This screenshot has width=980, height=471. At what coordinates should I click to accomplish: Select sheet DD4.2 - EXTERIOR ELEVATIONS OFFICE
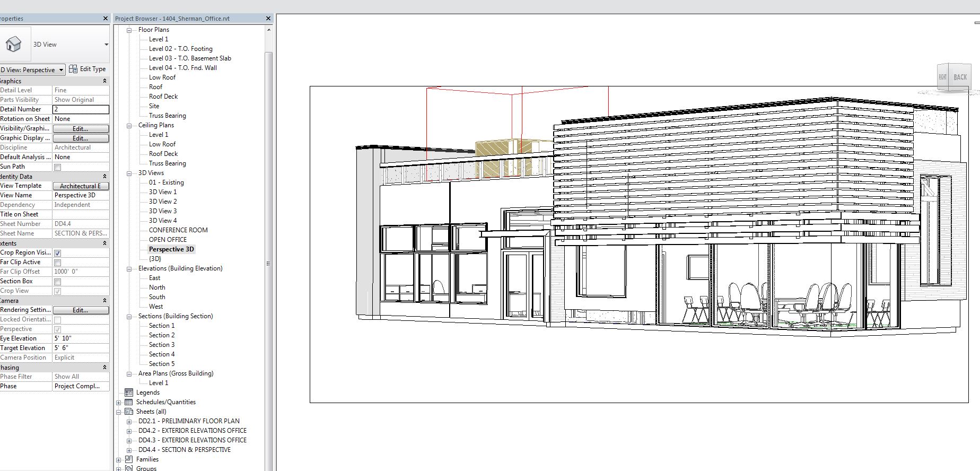[x=192, y=431]
